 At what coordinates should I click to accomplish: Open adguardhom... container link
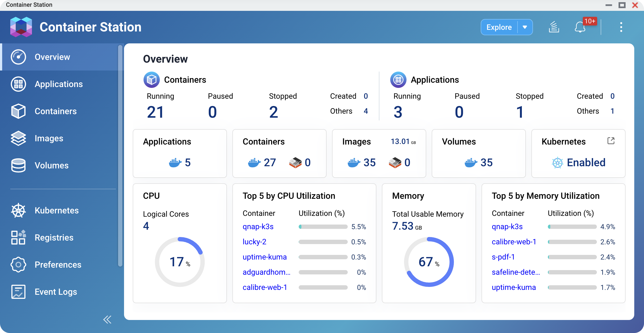(266, 272)
